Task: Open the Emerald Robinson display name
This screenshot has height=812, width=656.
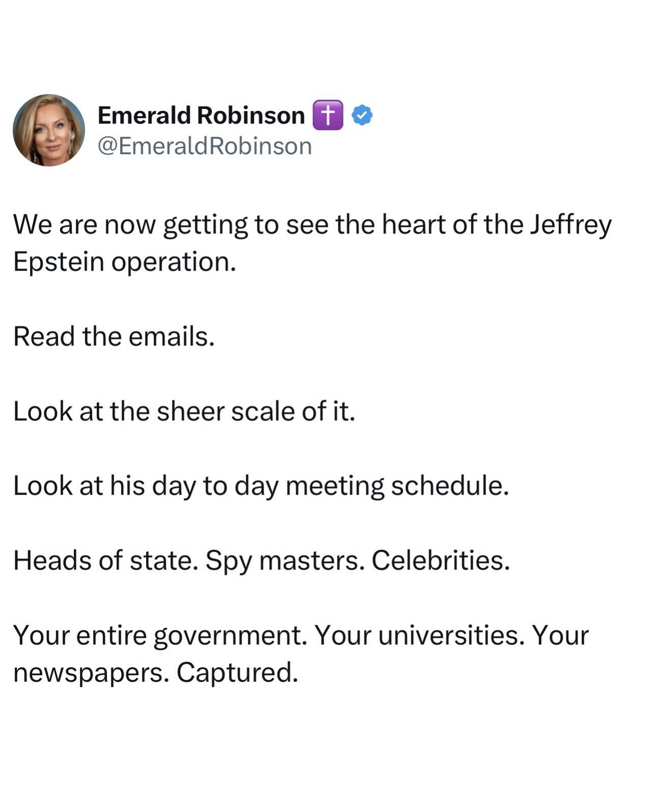Action: (201, 115)
